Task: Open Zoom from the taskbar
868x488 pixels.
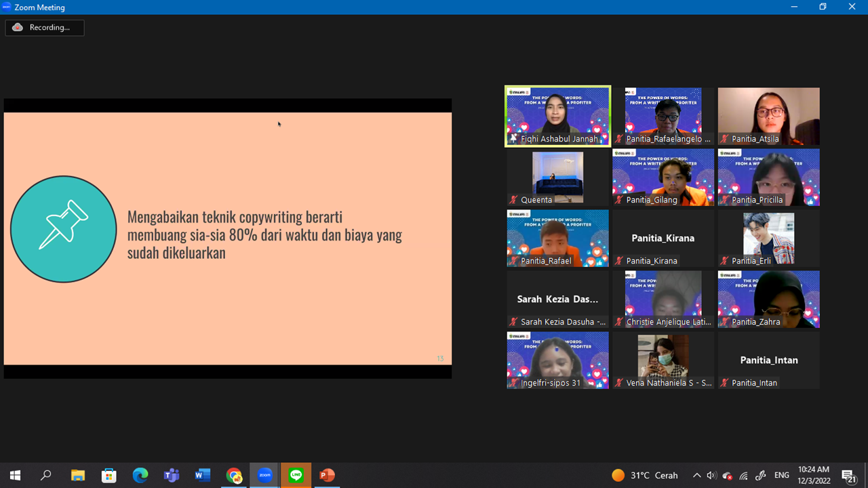Action: point(264,475)
